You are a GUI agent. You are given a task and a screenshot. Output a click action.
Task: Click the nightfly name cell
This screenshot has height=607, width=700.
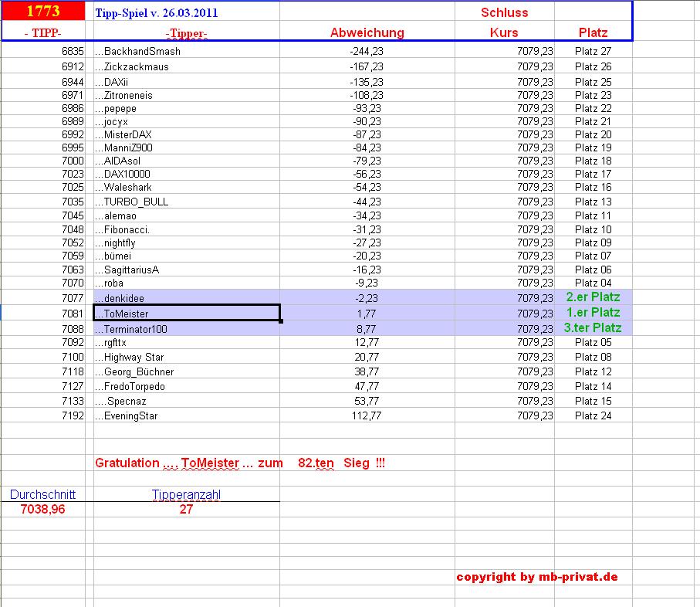click(187, 242)
